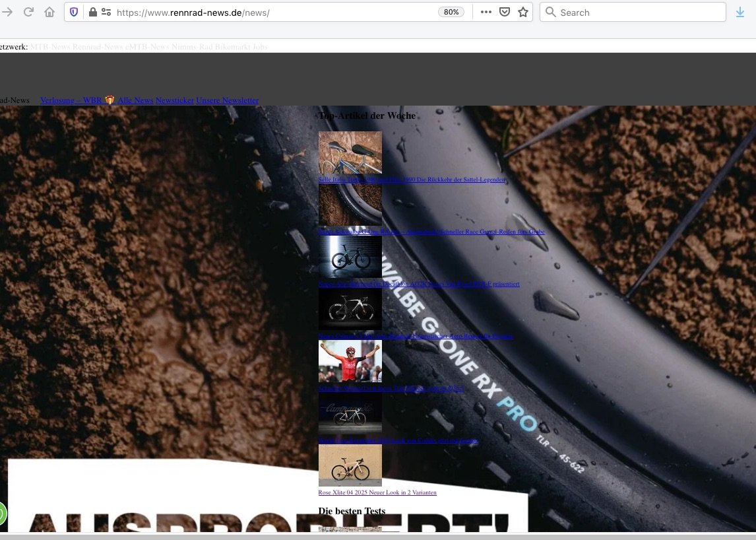756x540 pixels.
Task: Open site permissions icon in address bar
Action: pyautogui.click(x=106, y=12)
